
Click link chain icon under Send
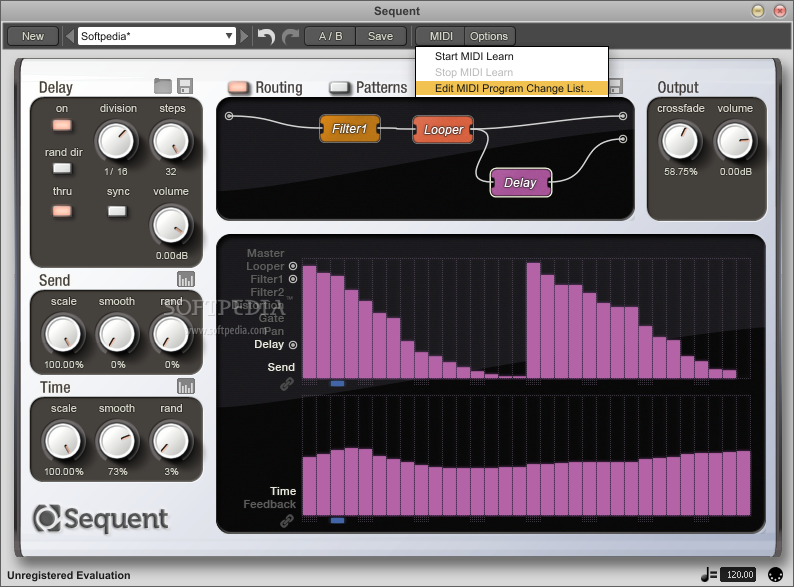click(x=287, y=384)
